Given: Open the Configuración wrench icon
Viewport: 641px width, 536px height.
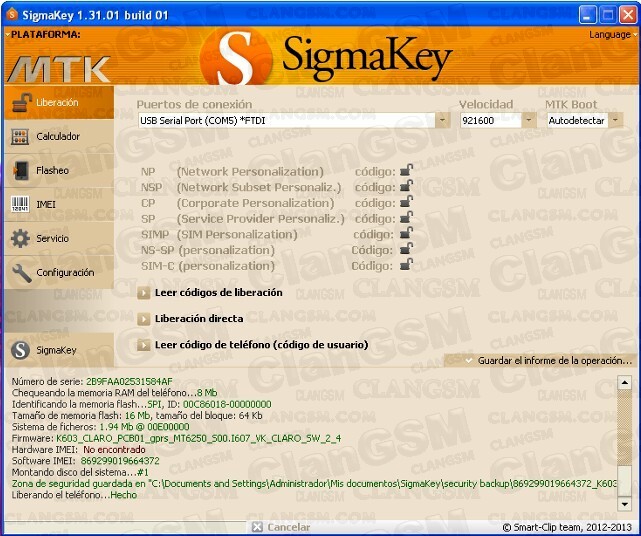Looking at the screenshot, I should 22,273.
